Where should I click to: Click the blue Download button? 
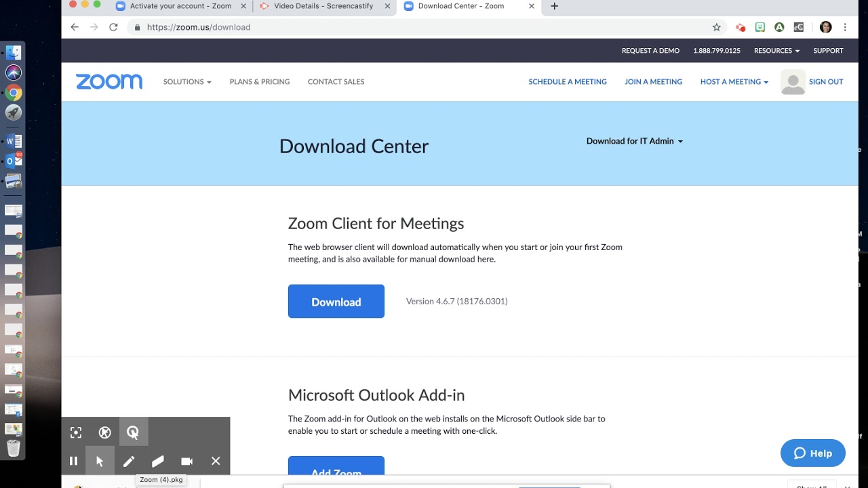tap(336, 302)
